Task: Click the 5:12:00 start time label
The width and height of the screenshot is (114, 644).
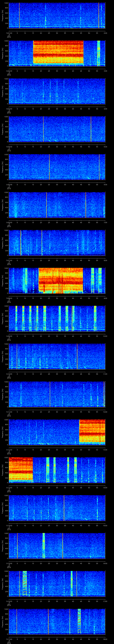Action: (9, 450)
